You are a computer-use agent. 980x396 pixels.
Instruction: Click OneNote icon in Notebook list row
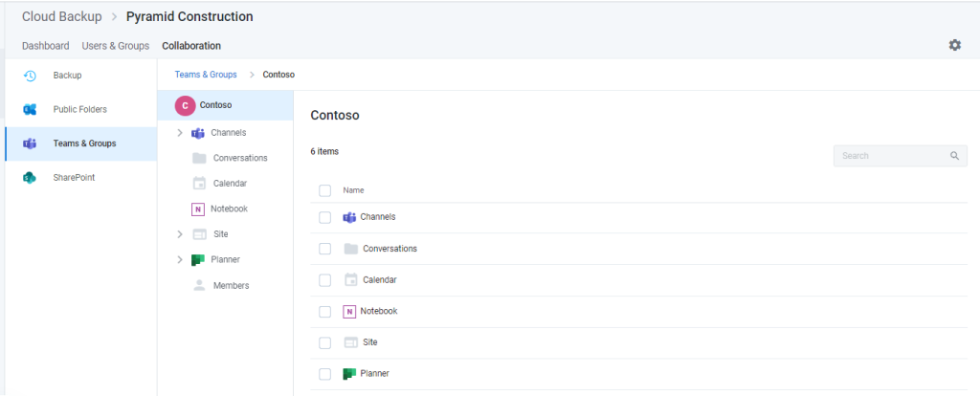[349, 311]
